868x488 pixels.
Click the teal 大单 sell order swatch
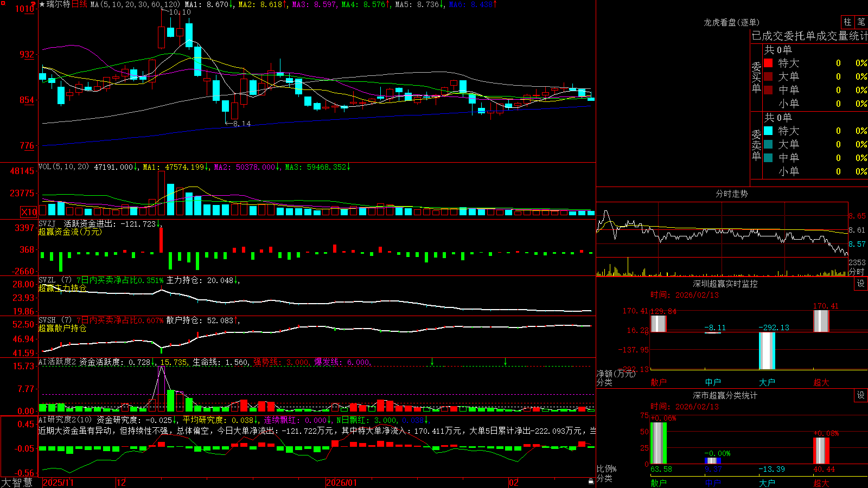[x=768, y=144]
